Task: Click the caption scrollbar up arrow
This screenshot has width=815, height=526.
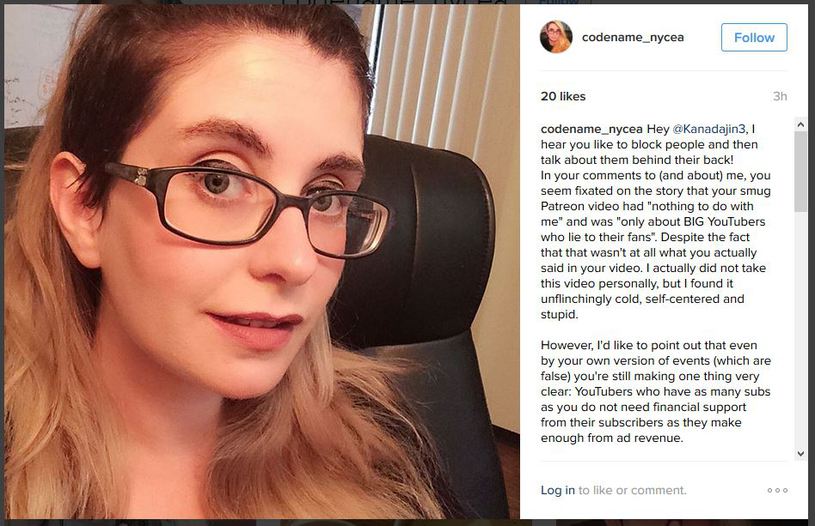Action: pos(800,125)
